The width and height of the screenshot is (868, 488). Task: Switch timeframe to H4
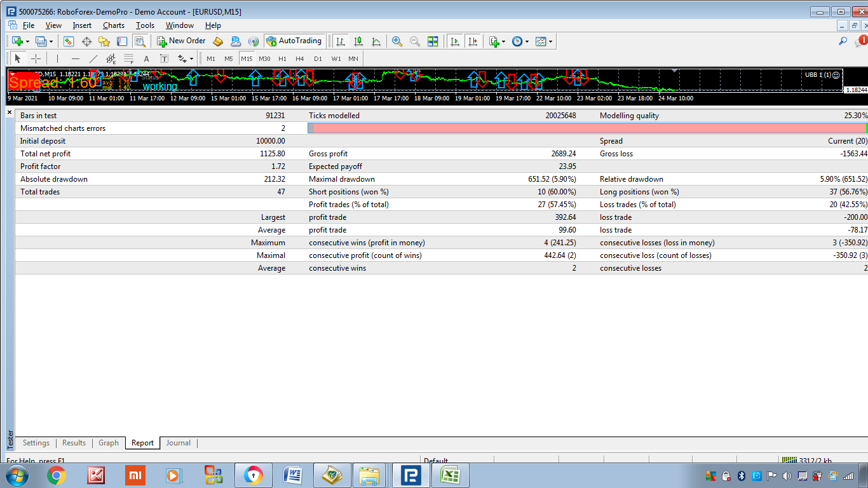(300, 59)
